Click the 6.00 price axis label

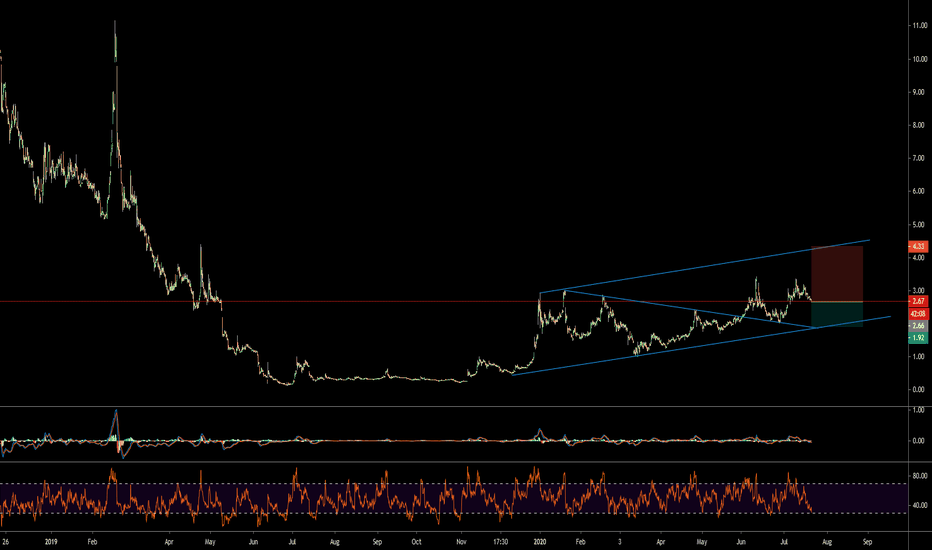coord(919,191)
